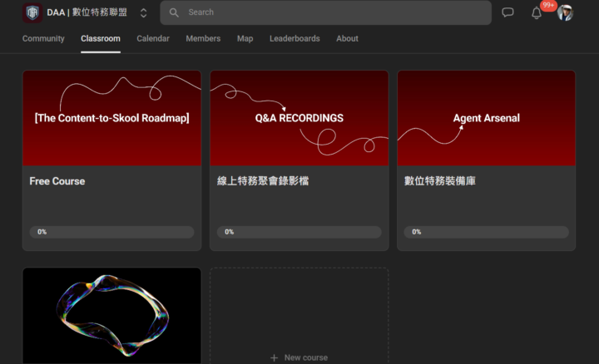Open the iridescent bubble course thumbnail

coord(111,315)
